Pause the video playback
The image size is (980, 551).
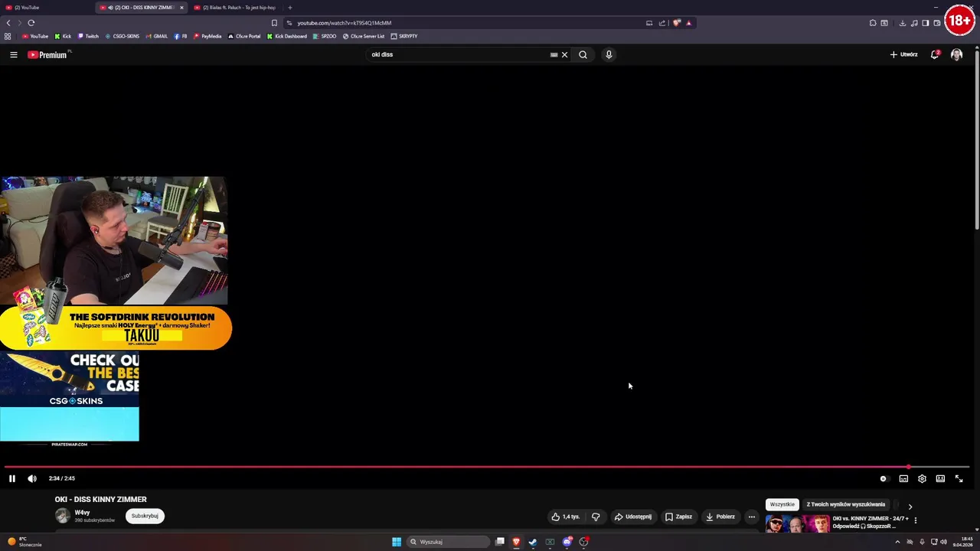[x=12, y=478]
